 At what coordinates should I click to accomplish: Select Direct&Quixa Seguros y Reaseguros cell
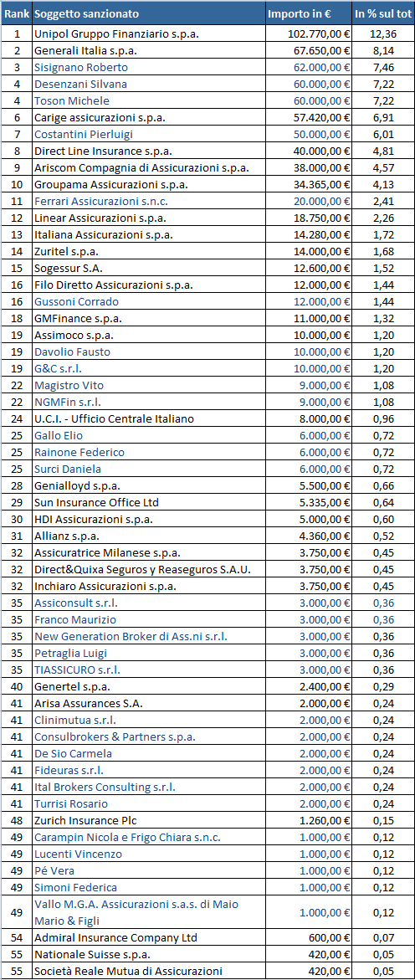[150, 569]
